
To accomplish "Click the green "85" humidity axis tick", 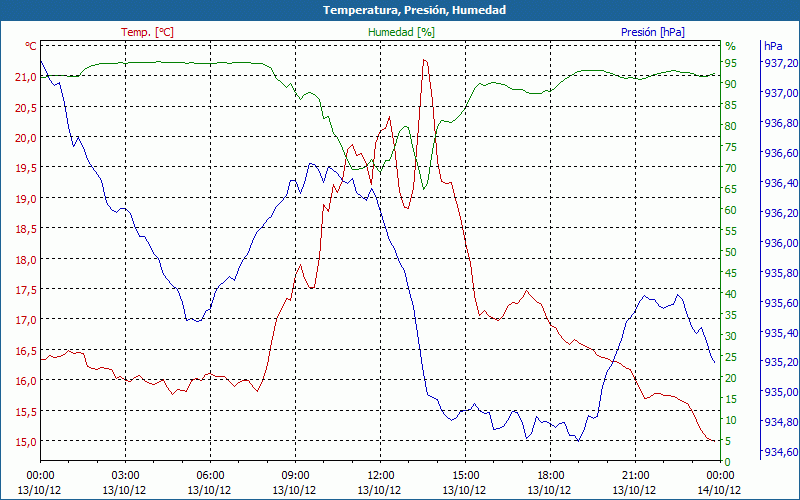I will coord(731,105).
